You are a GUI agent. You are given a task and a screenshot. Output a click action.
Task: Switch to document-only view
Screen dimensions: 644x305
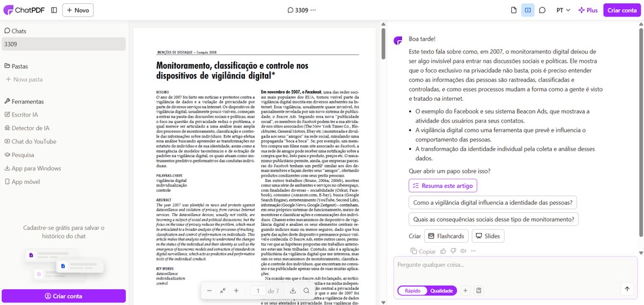[x=513, y=10]
